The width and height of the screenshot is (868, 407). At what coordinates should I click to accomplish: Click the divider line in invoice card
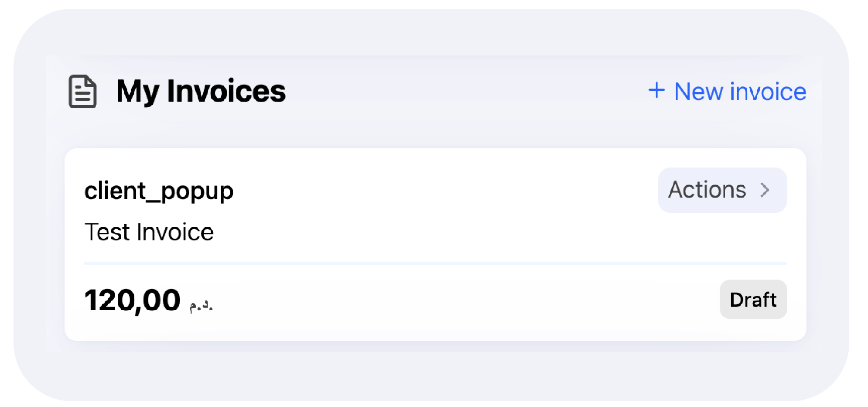[435, 263]
